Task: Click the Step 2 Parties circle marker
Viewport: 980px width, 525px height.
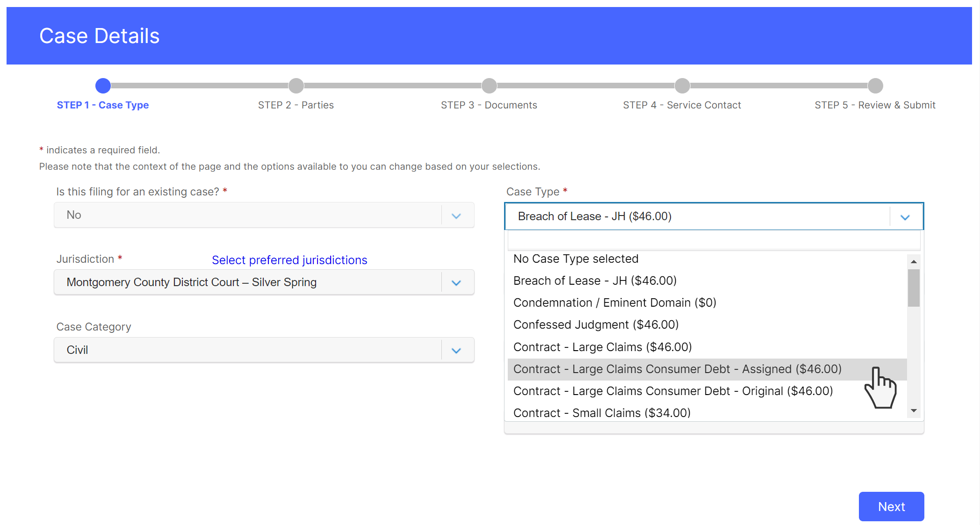Action: 296,86
